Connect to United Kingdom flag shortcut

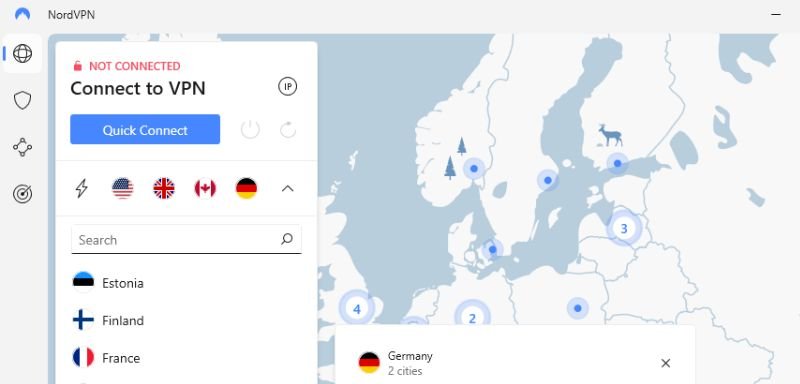tap(164, 189)
